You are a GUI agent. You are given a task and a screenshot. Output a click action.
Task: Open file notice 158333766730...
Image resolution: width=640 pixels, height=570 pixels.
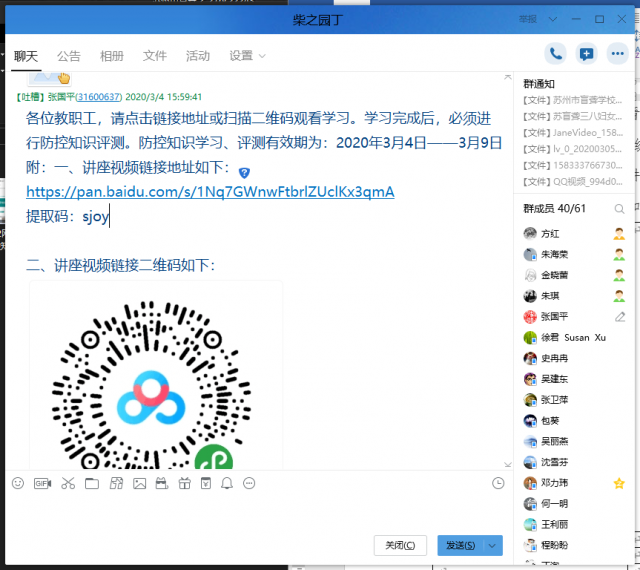572,165
